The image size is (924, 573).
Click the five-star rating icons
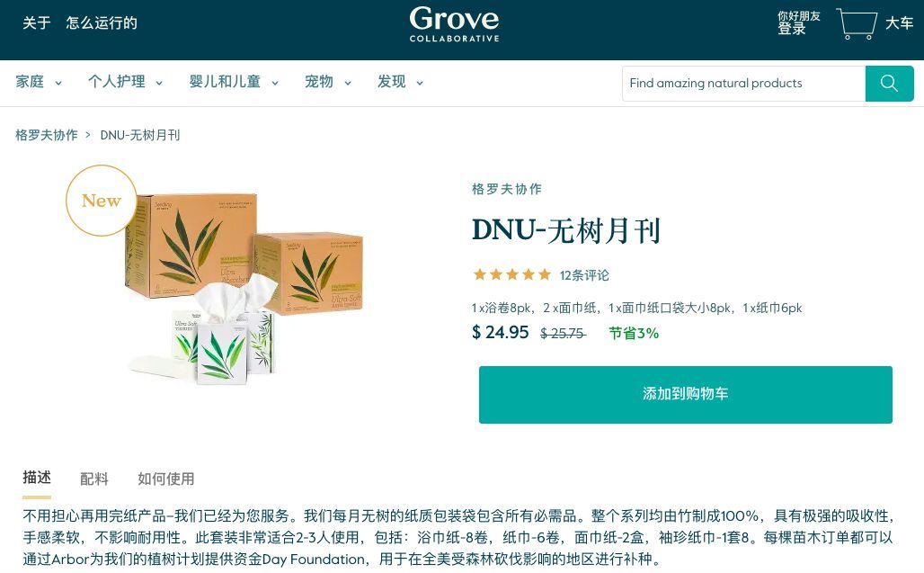coord(512,274)
